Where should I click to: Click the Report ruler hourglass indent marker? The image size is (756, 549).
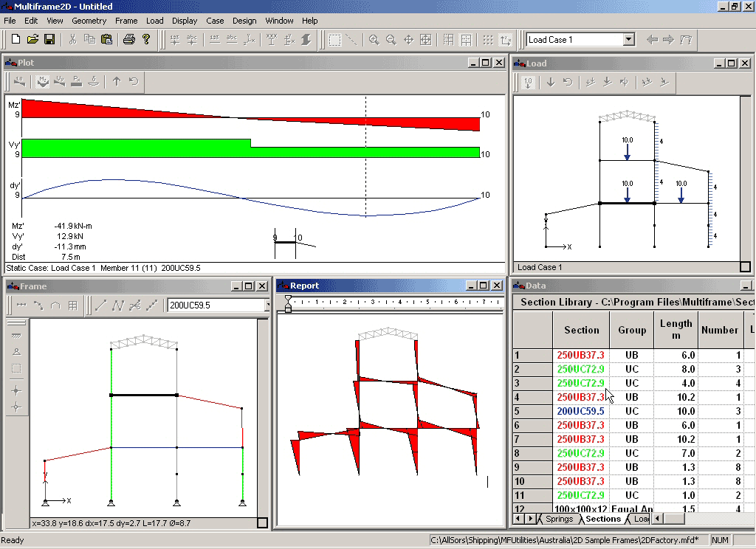tap(289, 303)
